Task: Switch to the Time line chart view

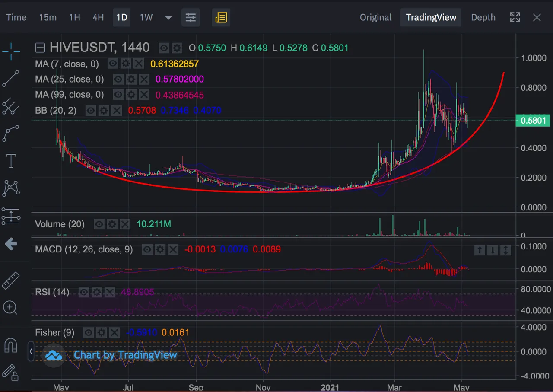Action: pos(16,17)
